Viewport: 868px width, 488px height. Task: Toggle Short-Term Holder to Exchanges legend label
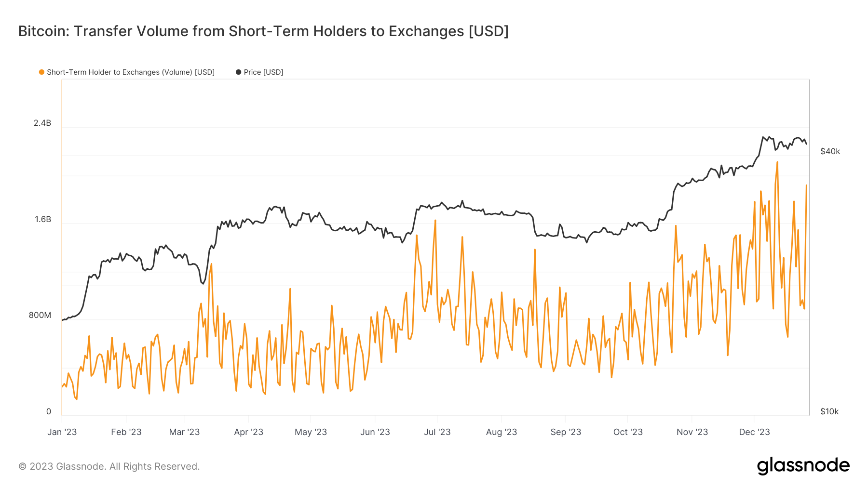(x=130, y=72)
